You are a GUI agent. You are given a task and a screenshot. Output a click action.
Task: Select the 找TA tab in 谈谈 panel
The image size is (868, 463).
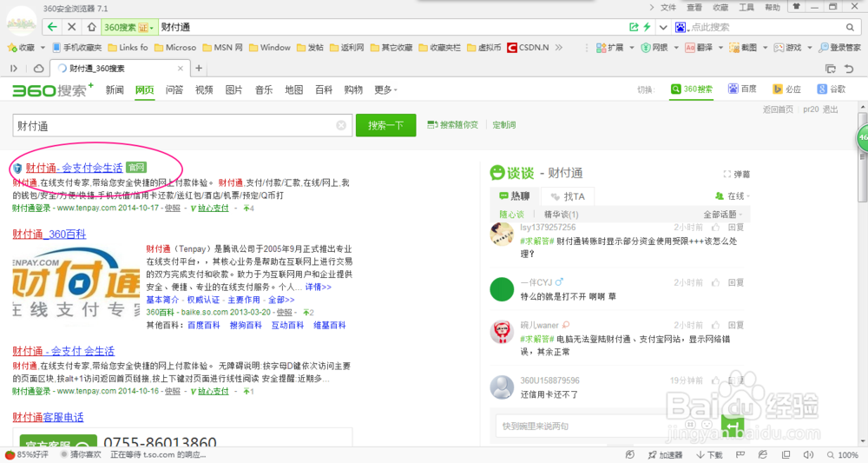pos(568,196)
